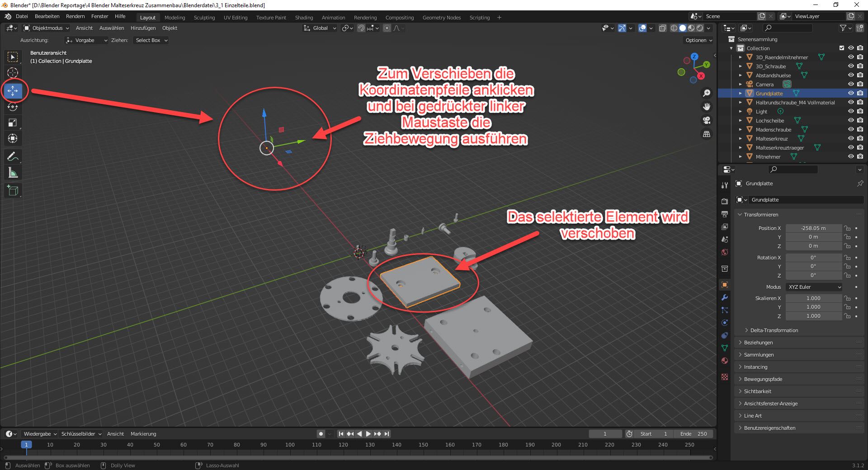Screen dimensions: 868x470
Task: Open the Bearbeiten menu
Action: pyautogui.click(x=47, y=16)
